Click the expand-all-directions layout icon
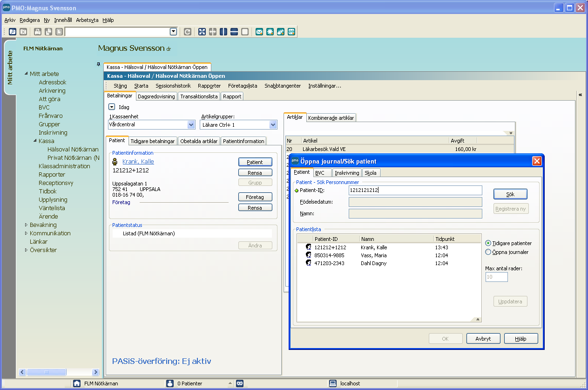The width and height of the screenshot is (588, 390). tap(202, 32)
